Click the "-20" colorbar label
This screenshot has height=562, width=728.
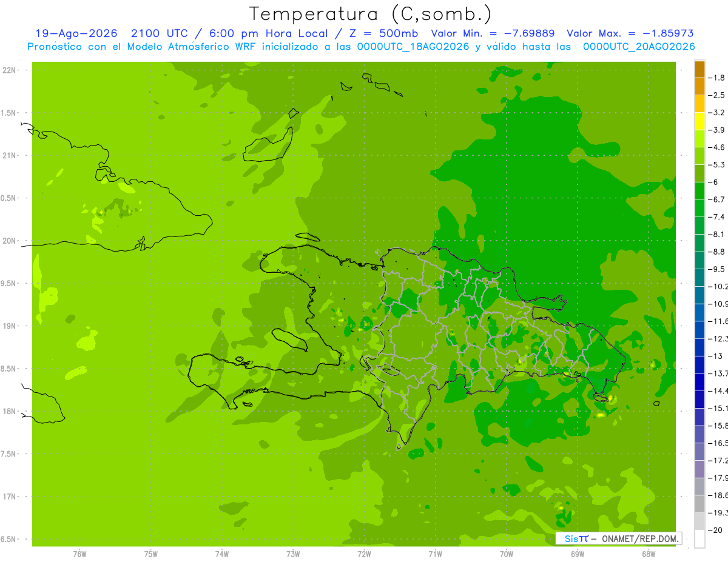click(x=716, y=530)
